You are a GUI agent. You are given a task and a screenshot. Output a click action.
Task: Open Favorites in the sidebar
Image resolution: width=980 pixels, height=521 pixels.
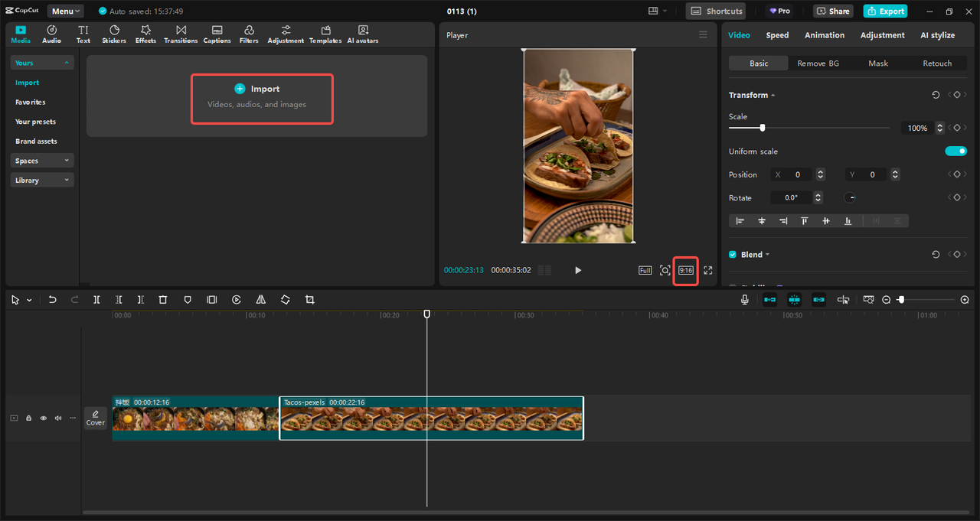tap(31, 102)
